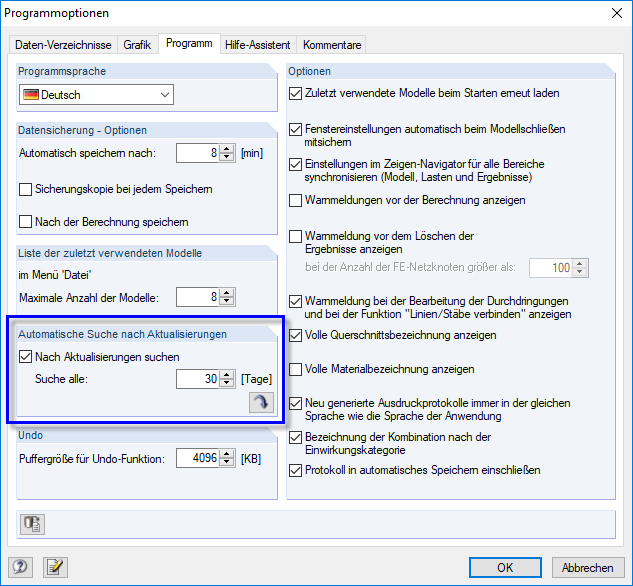
Task: Uncheck Protokoll in automatisches Speichern einschließen
Action: pos(296,471)
